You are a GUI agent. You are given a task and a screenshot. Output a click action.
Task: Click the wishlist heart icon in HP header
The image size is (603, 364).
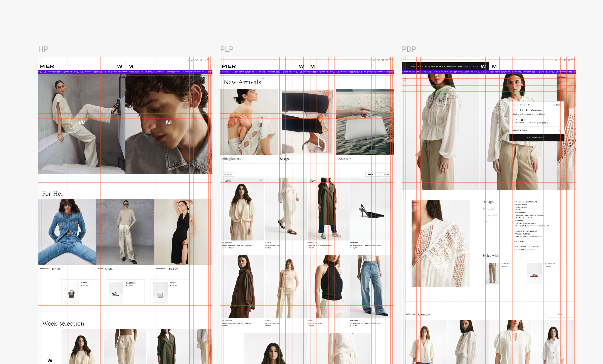pyautogui.click(x=197, y=60)
